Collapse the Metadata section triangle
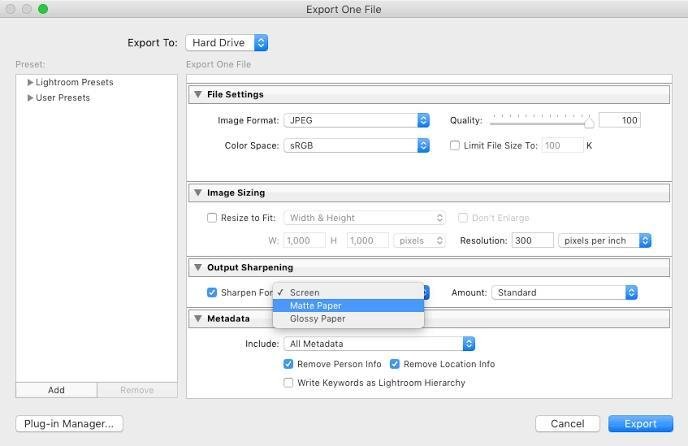Image resolution: width=688 pixels, height=446 pixels. tap(198, 319)
